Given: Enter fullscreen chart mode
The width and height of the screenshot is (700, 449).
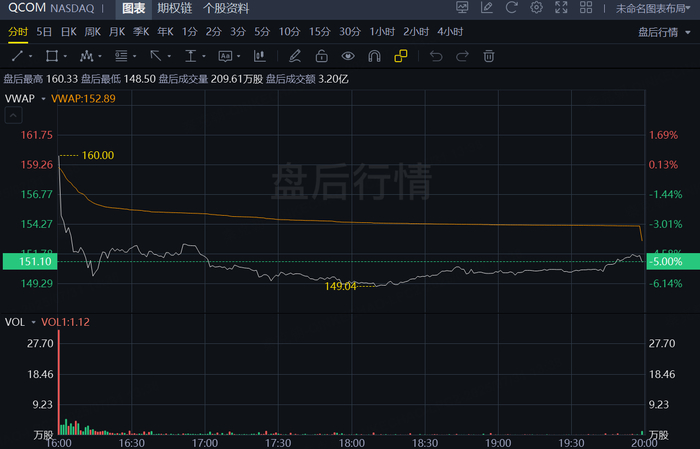Looking at the screenshot, I should point(561,7).
